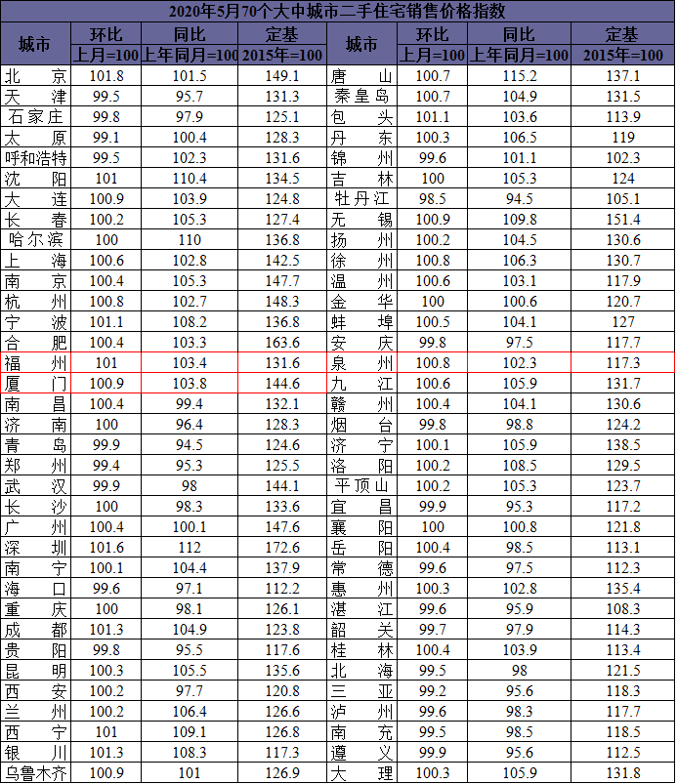The image size is (677, 784).
Task: Select the 遵义 city cell
Action: 361,753
